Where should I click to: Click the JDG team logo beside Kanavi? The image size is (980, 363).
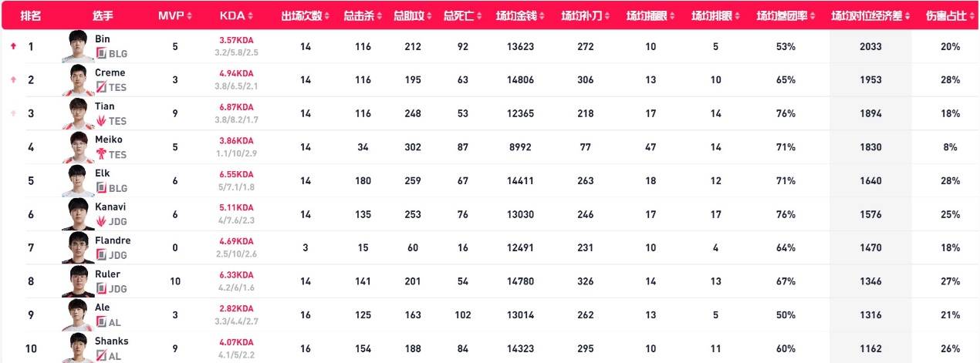(100, 222)
